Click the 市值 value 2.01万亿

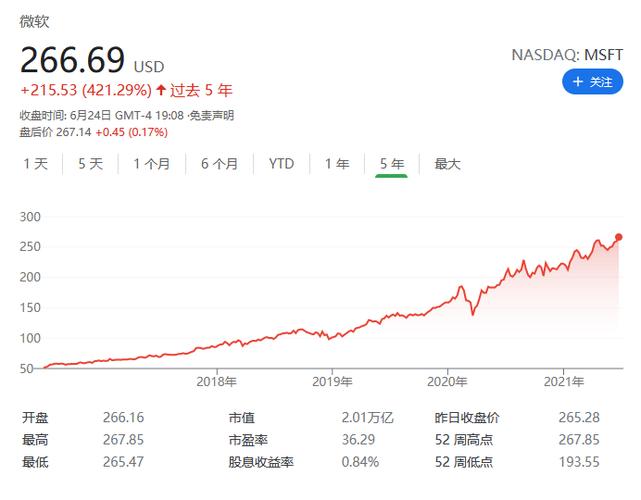point(367,417)
